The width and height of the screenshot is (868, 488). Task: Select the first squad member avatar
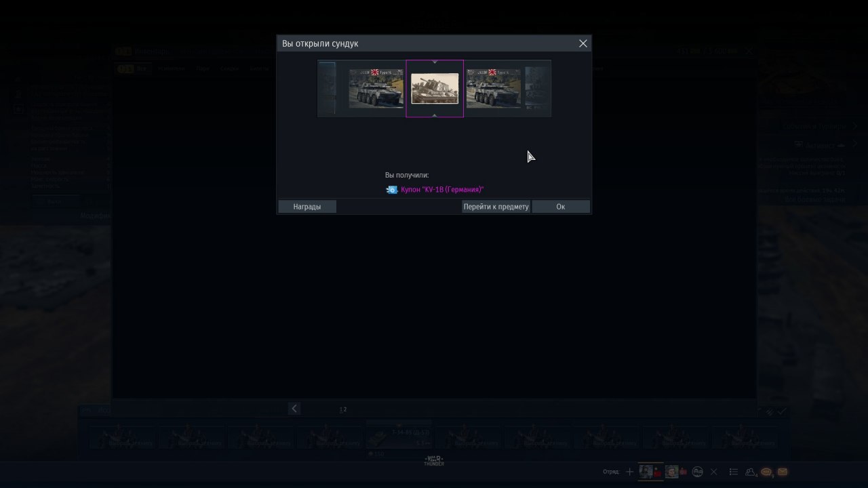point(646,472)
